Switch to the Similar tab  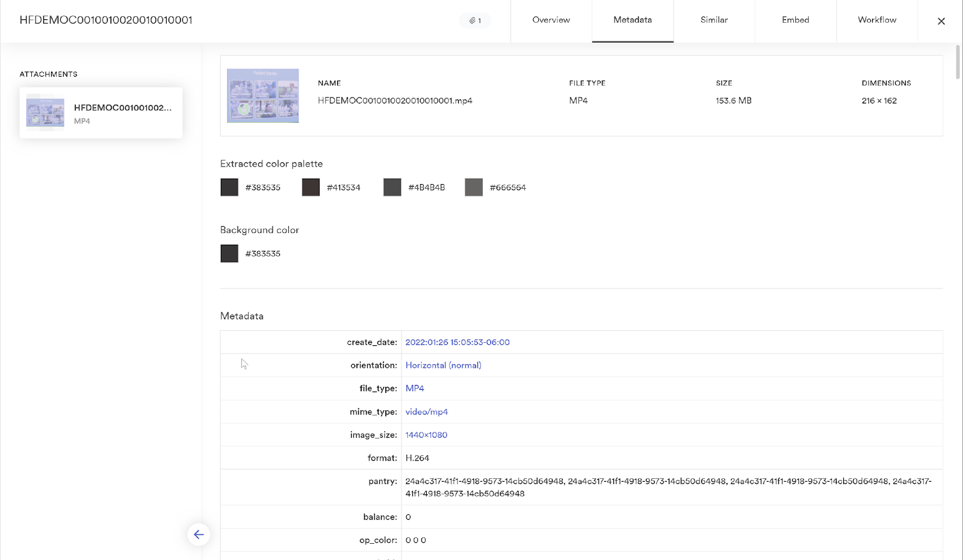pos(714,20)
